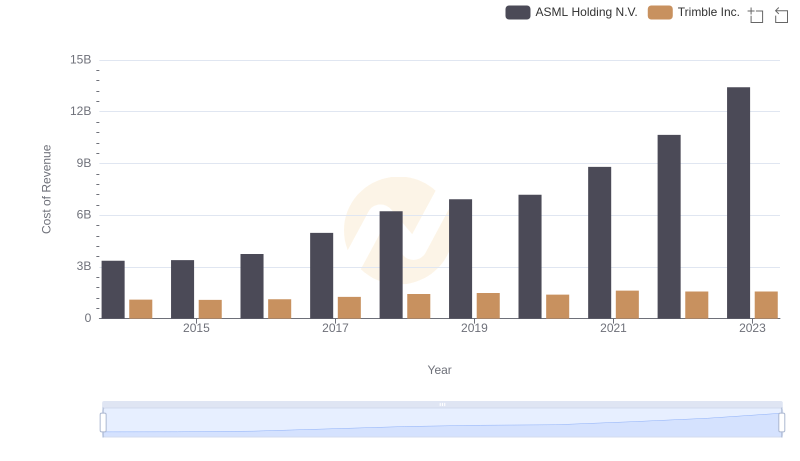Image resolution: width=800 pixels, height=461 pixels.
Task: Click the ASML bar for 2014
Action: pos(113,290)
